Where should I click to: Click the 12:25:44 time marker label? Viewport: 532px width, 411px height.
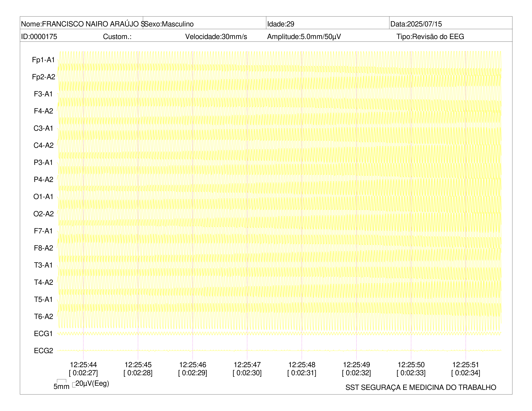tap(83, 365)
